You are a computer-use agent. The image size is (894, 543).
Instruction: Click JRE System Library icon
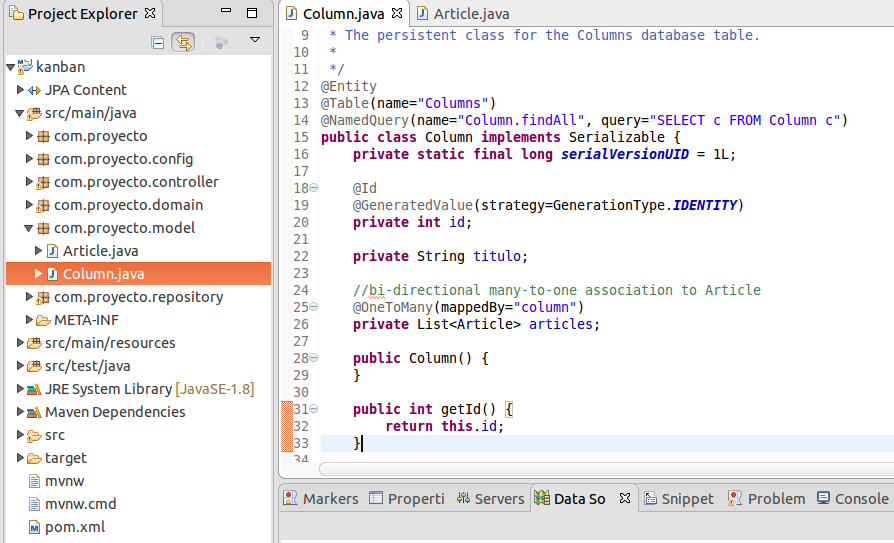34,390
